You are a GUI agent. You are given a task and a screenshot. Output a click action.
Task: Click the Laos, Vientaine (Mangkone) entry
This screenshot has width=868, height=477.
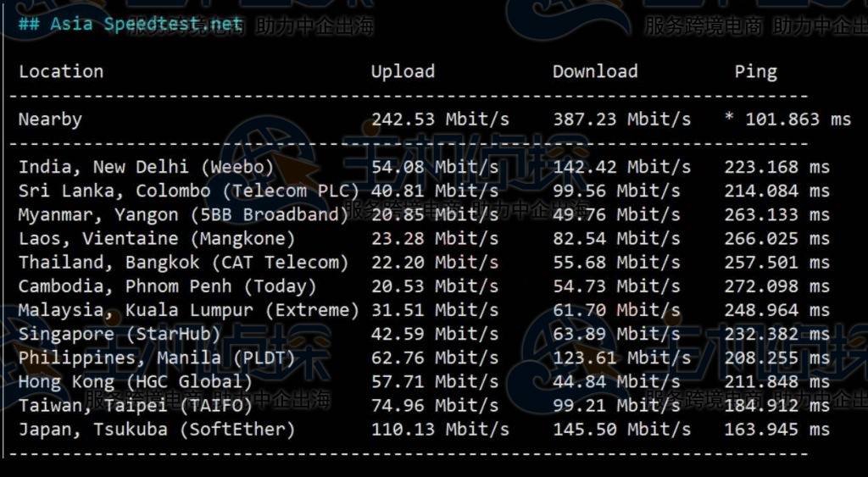[157, 239]
